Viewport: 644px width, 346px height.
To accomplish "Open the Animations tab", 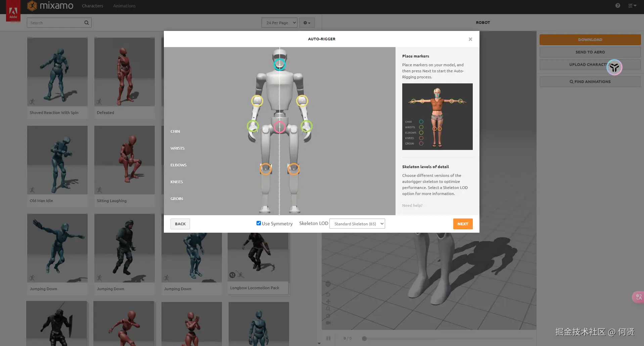I will click(124, 6).
